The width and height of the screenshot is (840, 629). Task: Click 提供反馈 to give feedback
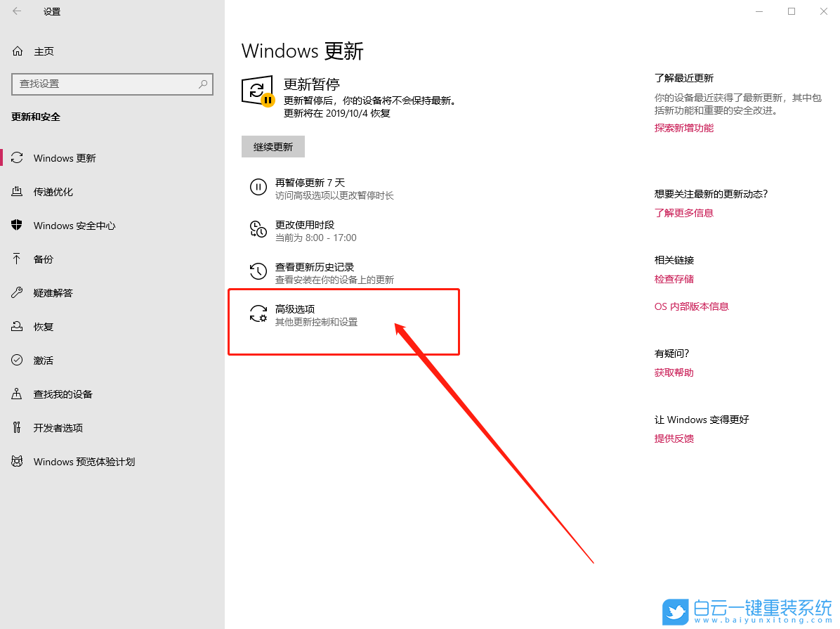coord(674,438)
